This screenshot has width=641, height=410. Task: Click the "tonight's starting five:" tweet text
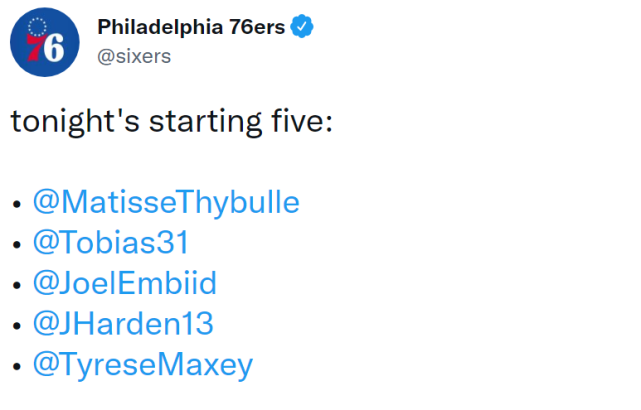[172, 122]
